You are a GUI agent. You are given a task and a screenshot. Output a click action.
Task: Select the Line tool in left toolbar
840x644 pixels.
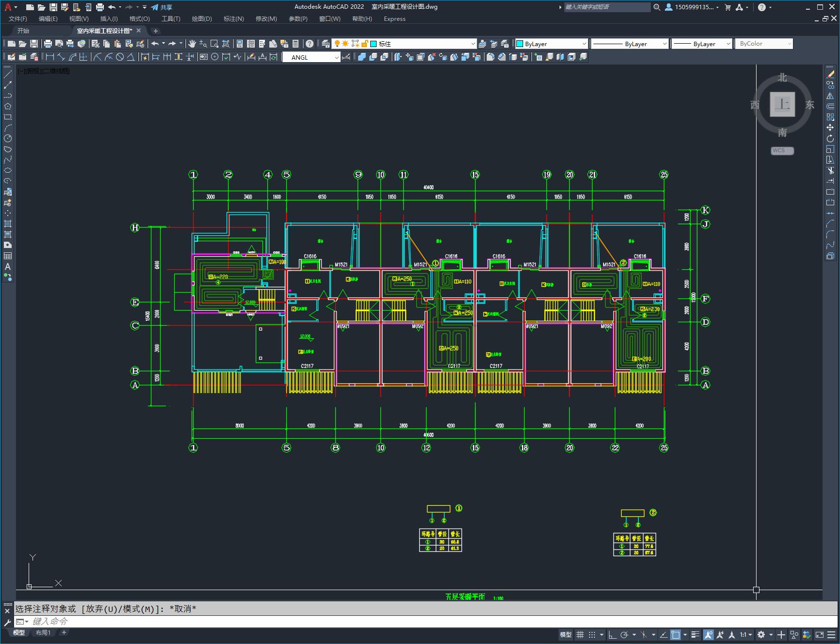coord(8,74)
